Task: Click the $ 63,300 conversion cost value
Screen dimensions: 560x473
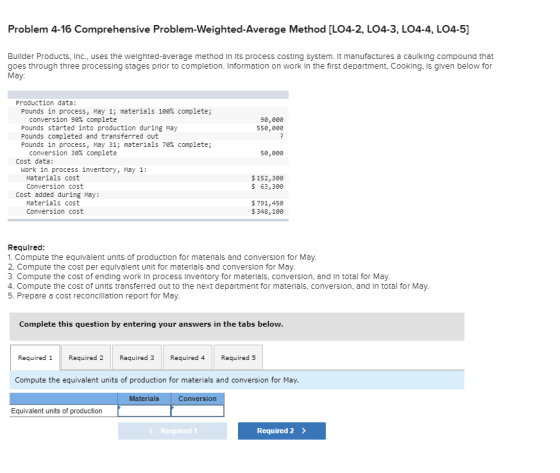Action: point(268,186)
